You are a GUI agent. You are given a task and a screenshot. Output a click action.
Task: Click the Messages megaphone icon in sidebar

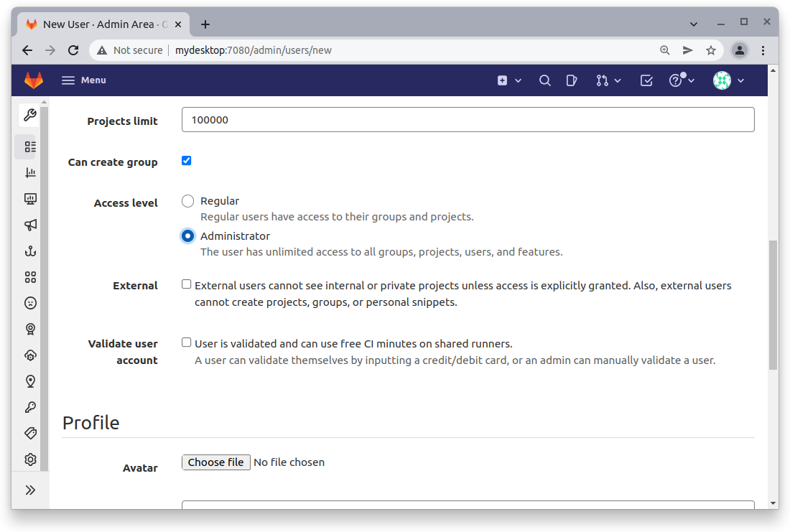(29, 225)
